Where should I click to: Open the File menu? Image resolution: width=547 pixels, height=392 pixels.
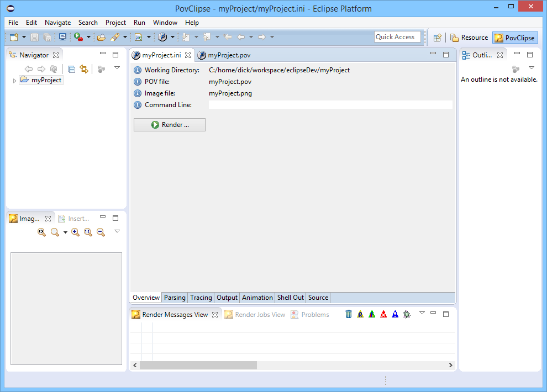(x=13, y=22)
